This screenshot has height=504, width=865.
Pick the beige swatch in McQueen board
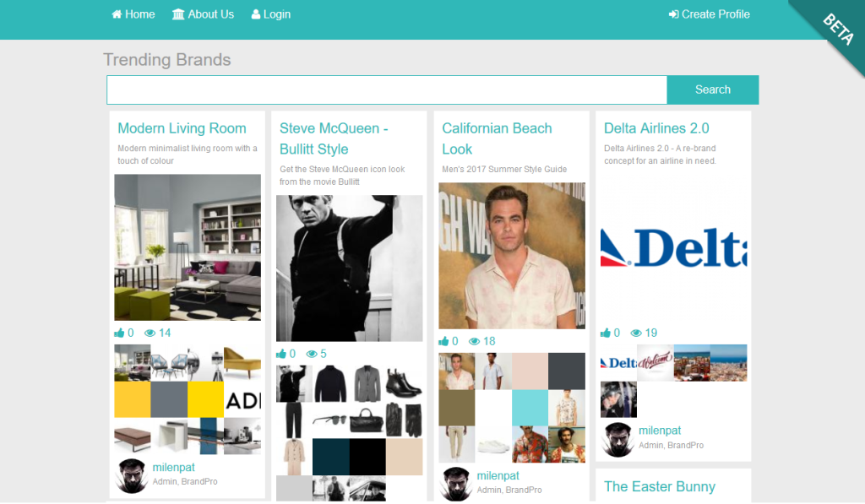(x=405, y=457)
